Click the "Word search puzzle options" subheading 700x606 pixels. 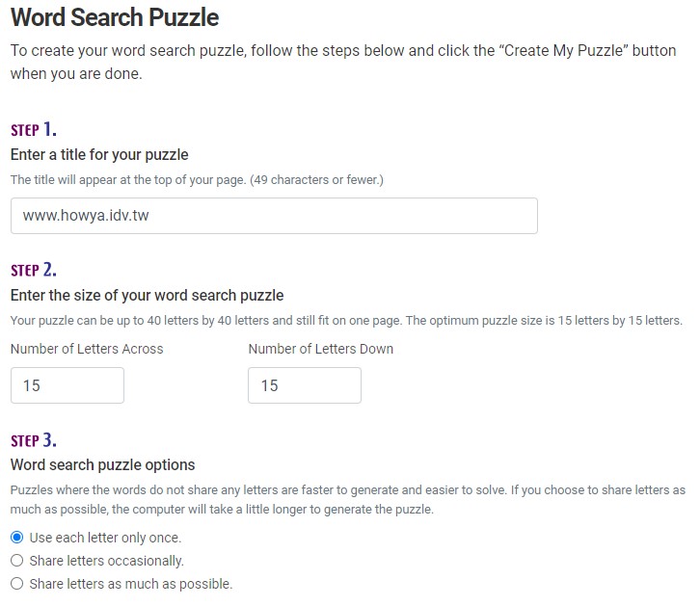tap(102, 464)
